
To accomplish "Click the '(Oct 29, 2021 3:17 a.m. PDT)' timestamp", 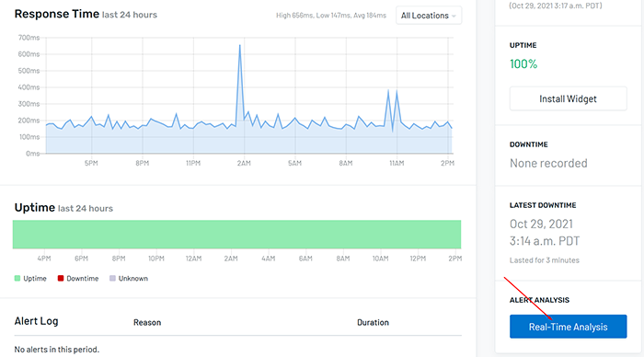I will click(x=556, y=6).
